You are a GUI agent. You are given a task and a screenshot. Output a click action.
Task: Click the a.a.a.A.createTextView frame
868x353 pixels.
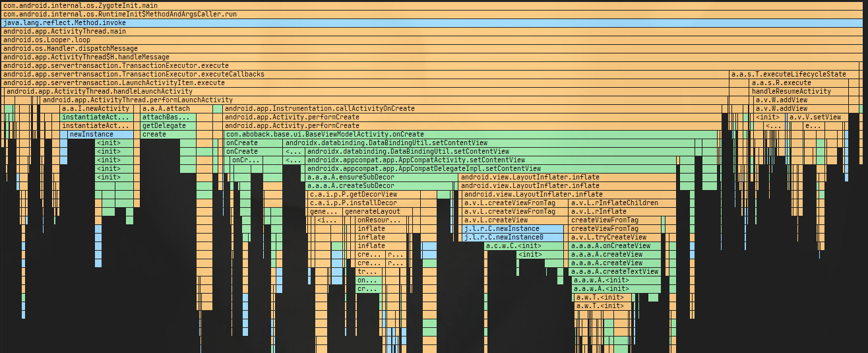click(615, 271)
